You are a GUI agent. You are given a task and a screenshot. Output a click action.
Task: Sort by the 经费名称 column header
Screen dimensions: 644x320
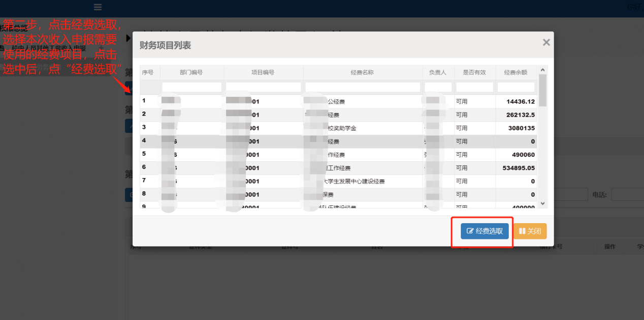click(362, 73)
